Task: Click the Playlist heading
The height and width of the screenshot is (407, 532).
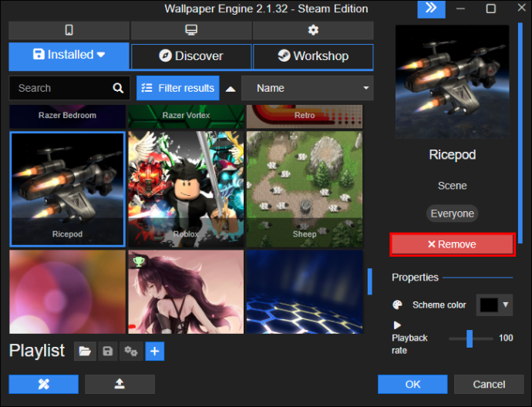Action: pyautogui.click(x=37, y=351)
